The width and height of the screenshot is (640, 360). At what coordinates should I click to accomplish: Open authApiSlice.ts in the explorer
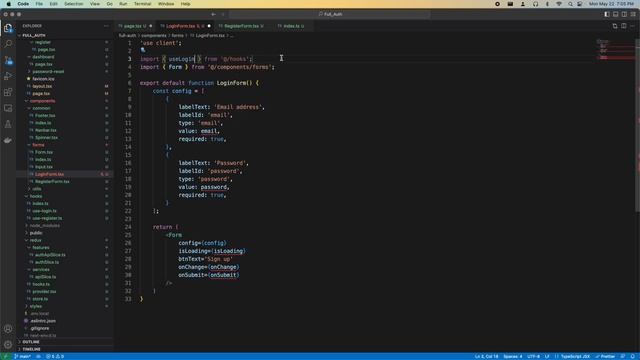(x=65, y=255)
